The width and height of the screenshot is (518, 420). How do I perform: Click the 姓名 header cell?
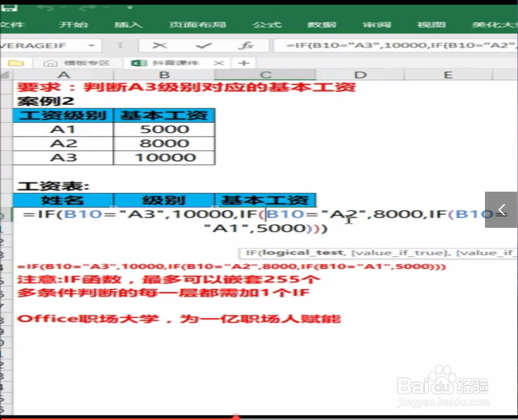[63, 200]
